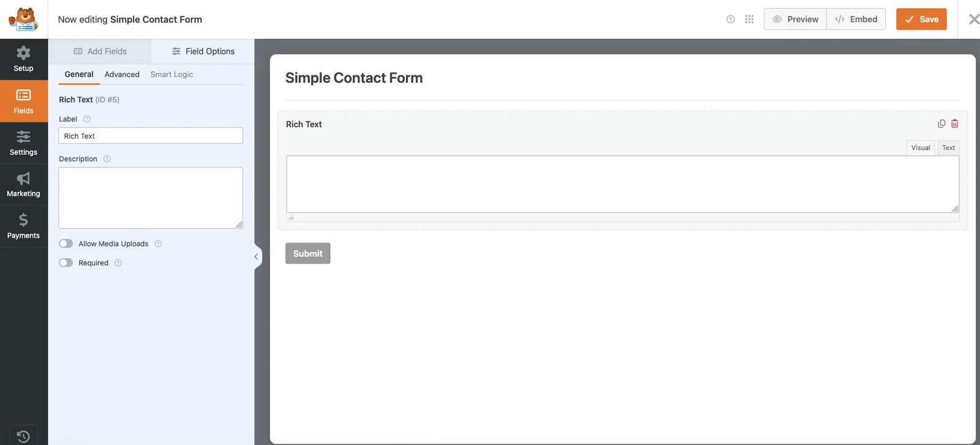
Task: Open the Settings sliders section
Action: (23, 137)
